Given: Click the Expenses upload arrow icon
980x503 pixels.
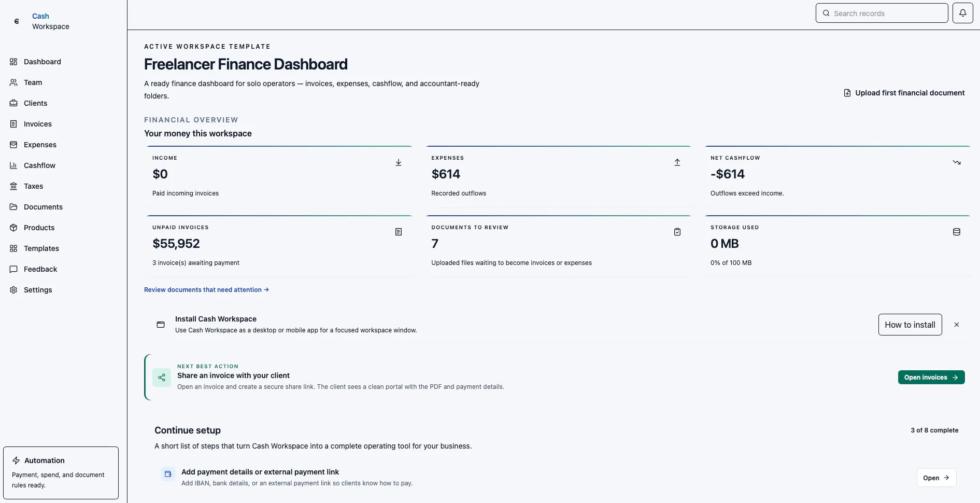Looking at the screenshot, I should (x=677, y=162).
